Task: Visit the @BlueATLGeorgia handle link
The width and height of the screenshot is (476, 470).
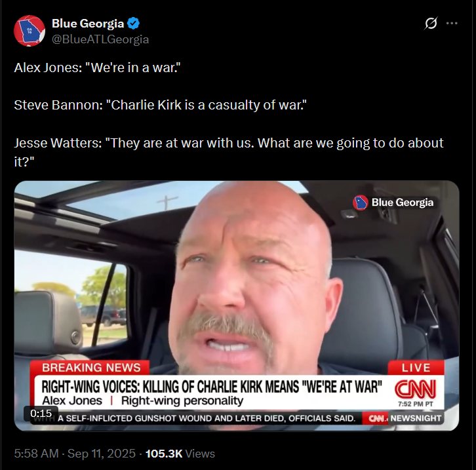Action: (x=100, y=39)
